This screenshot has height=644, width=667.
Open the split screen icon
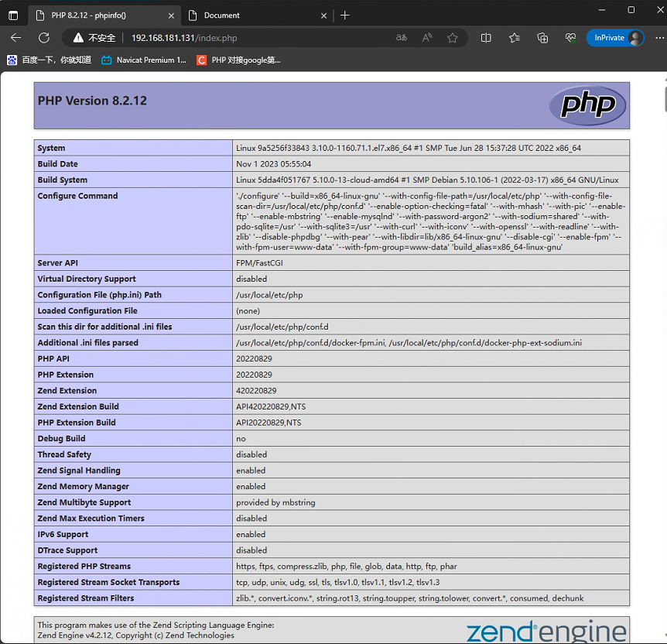(x=486, y=38)
